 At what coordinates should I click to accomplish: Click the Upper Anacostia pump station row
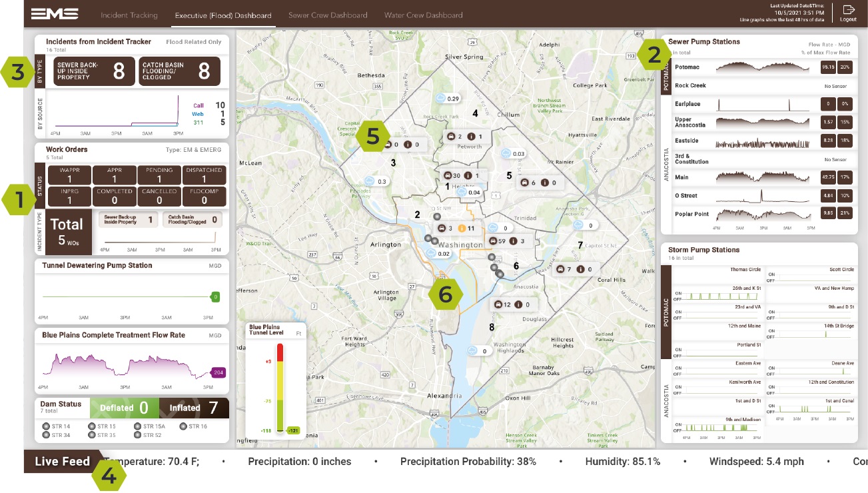pyautogui.click(x=763, y=123)
